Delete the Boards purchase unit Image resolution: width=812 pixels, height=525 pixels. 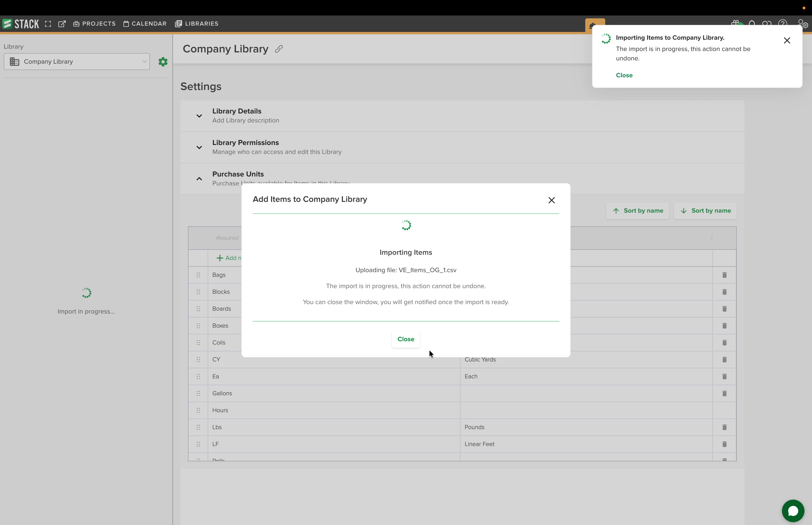[x=724, y=309]
